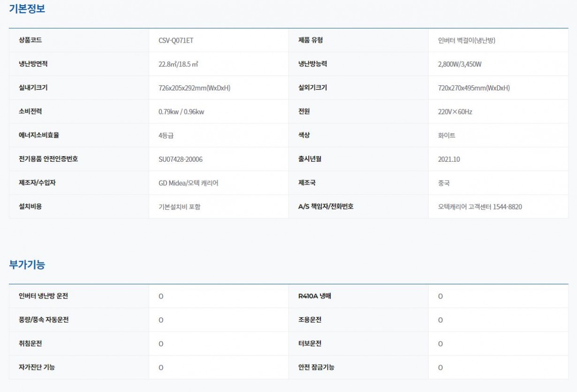Select the safety certification number SU07428-20006
Image resolution: width=577 pixels, height=392 pixels.
point(181,159)
